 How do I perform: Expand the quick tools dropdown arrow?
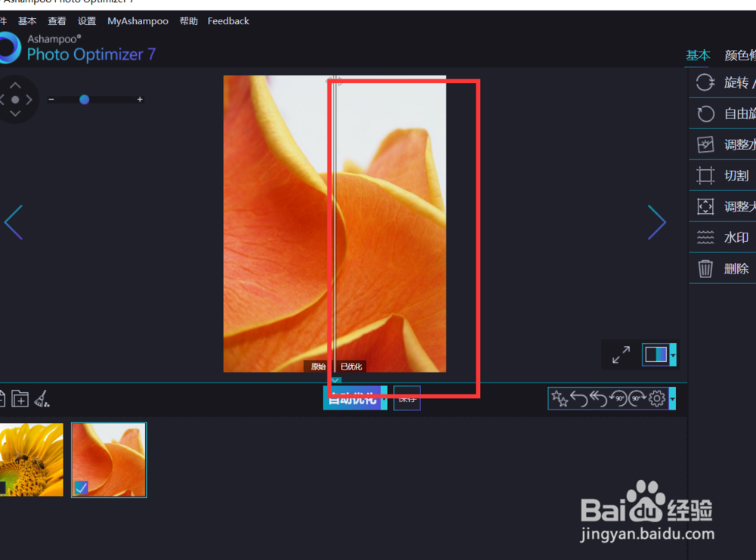click(x=673, y=399)
